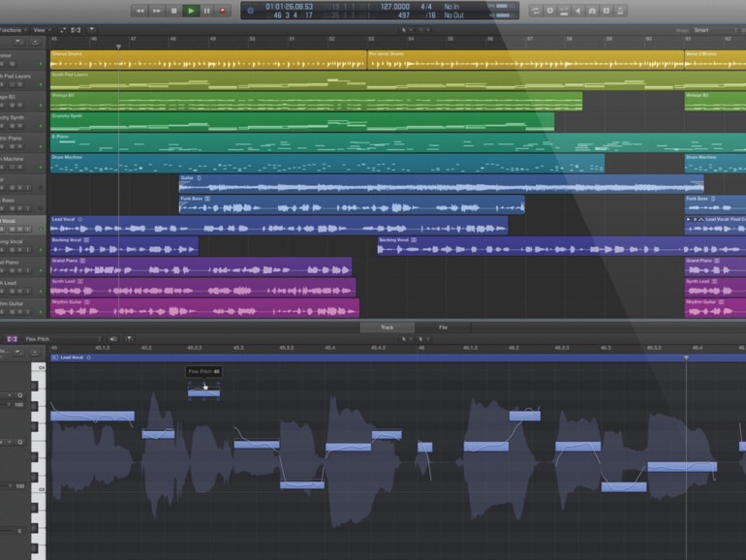Open the Flex Pitch mode dropdown

point(62,339)
